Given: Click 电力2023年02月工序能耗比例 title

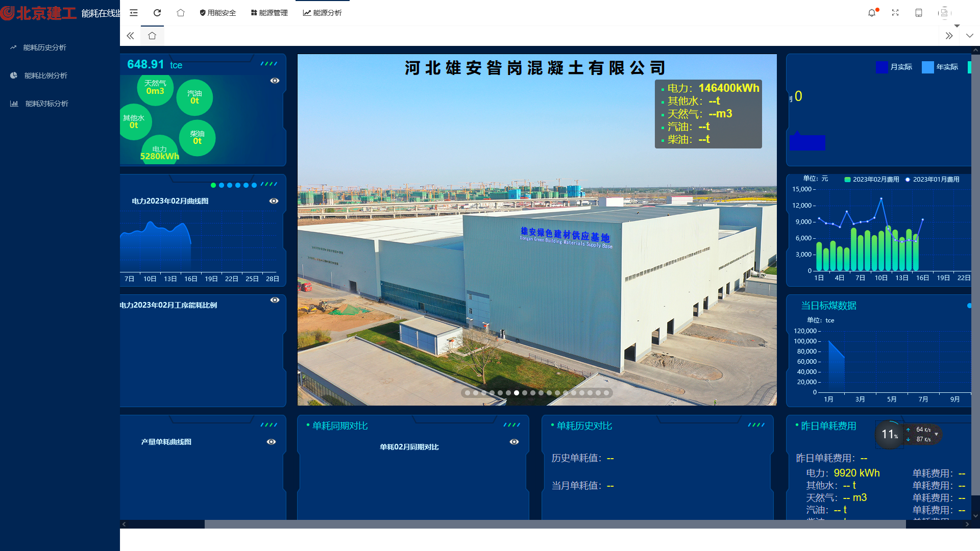Looking at the screenshot, I should click(x=168, y=305).
